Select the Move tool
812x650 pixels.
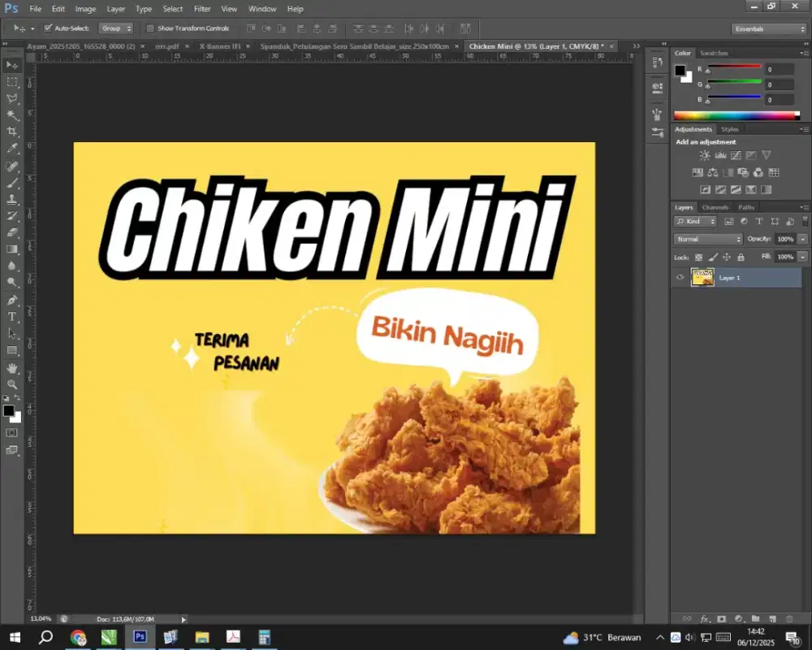[x=11, y=65]
